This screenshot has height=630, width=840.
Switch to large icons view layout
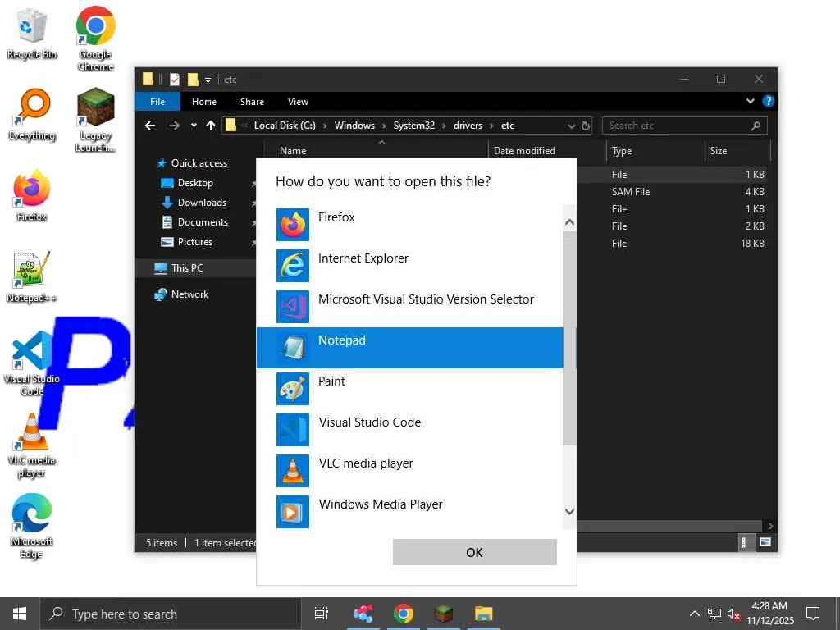[x=765, y=543]
